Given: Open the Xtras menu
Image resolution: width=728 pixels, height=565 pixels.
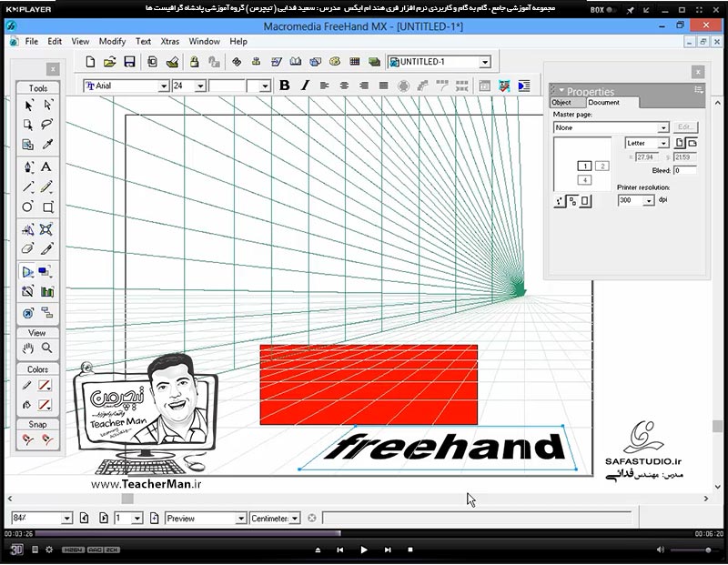Looking at the screenshot, I should click(x=170, y=41).
